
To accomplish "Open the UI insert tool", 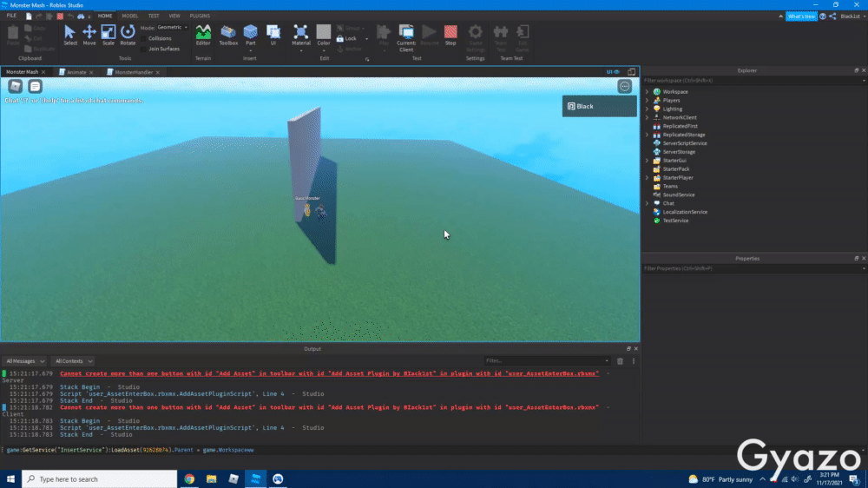I will pyautogui.click(x=273, y=35).
